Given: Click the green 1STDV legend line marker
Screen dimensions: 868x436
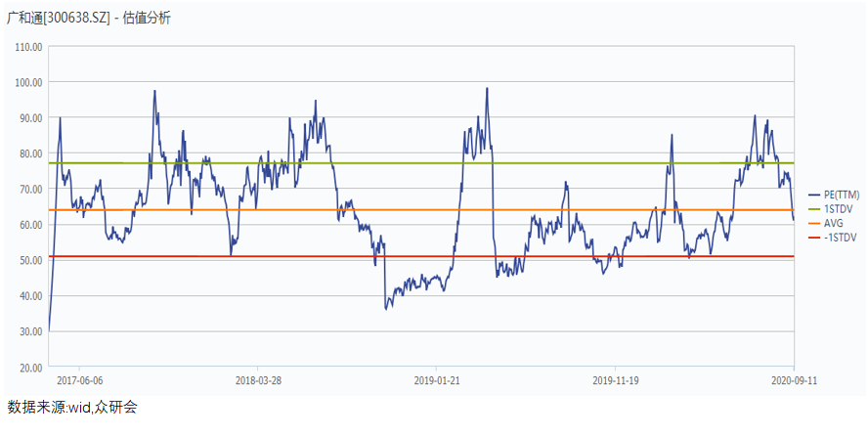Looking at the screenshot, I should tap(814, 209).
